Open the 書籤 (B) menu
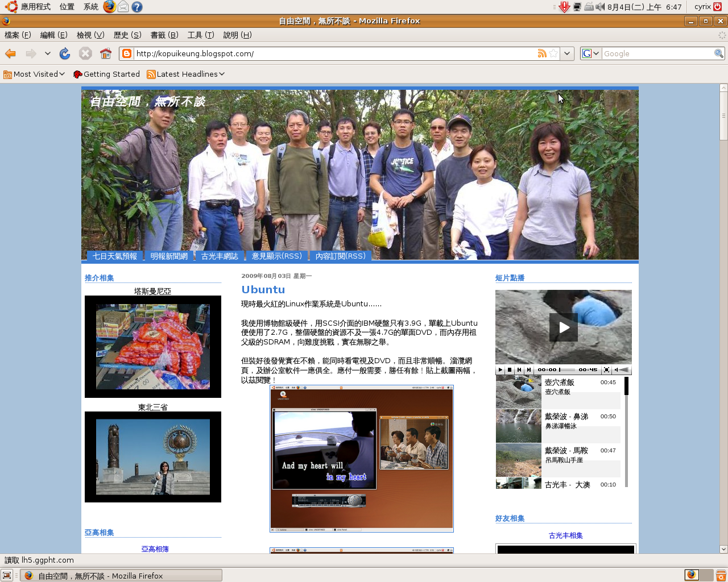 tap(164, 35)
